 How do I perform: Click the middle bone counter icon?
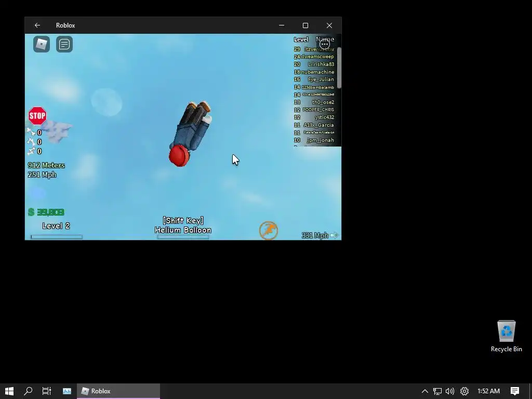pos(31,141)
